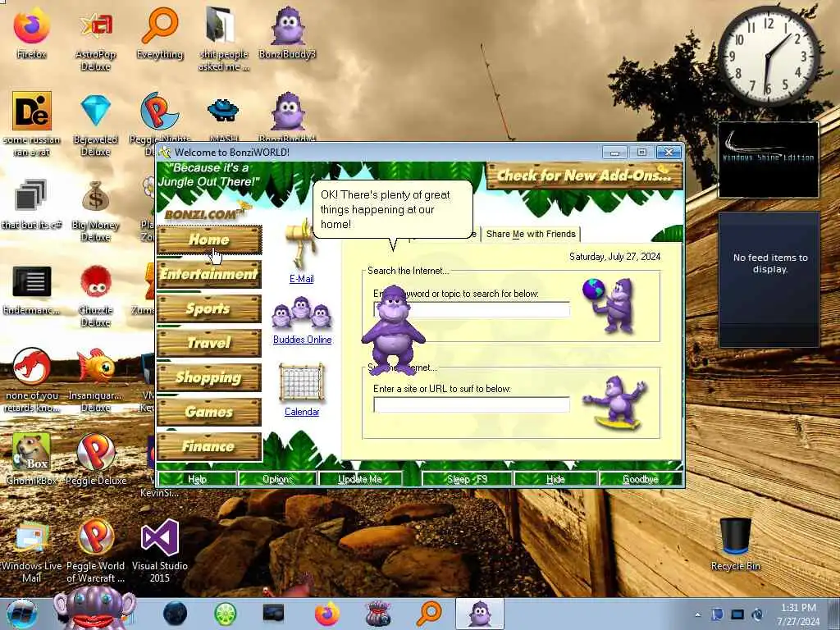Select the Home wooden menu sign
This screenshot has height=630, width=840.
tap(209, 240)
